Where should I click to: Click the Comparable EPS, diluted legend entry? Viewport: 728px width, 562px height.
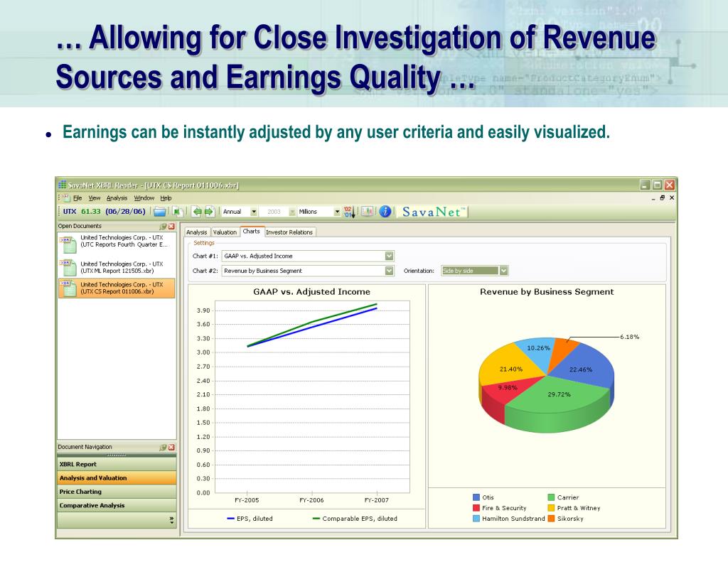[x=355, y=519]
